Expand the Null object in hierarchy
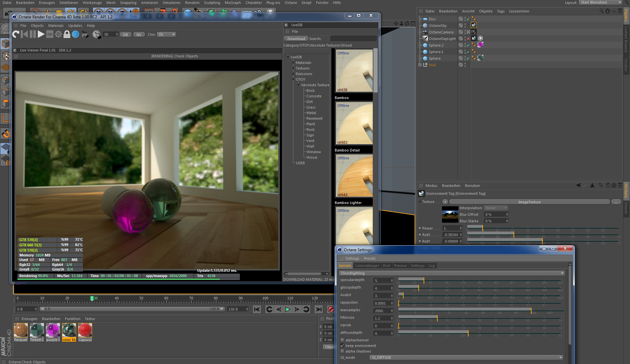 [x=420, y=65]
